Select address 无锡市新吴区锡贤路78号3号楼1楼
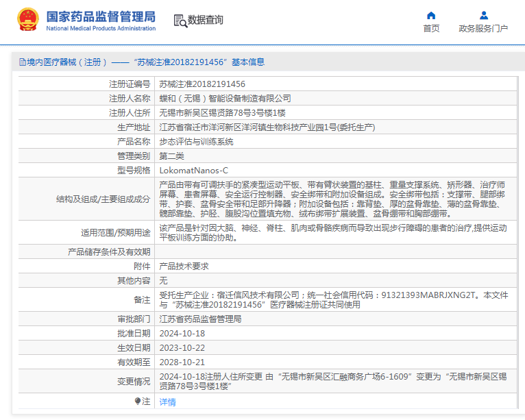The height and width of the screenshot is (420, 525). [222, 113]
